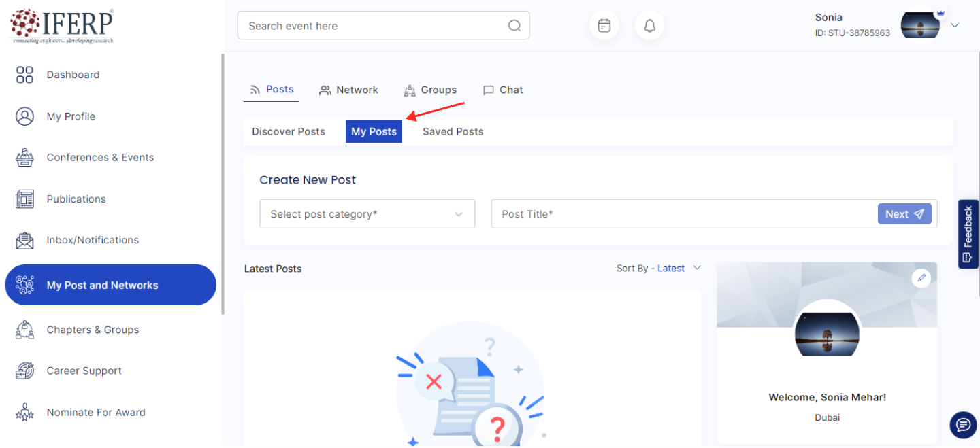The height and width of the screenshot is (448, 980).
Task: Open the chat bubble widget icon
Action: [963, 426]
